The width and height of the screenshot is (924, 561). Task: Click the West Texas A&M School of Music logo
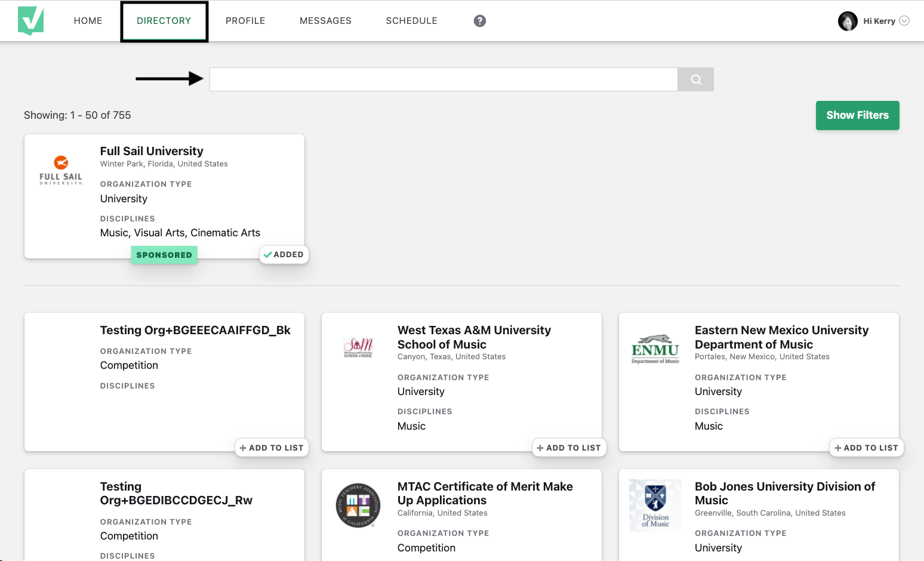358,347
